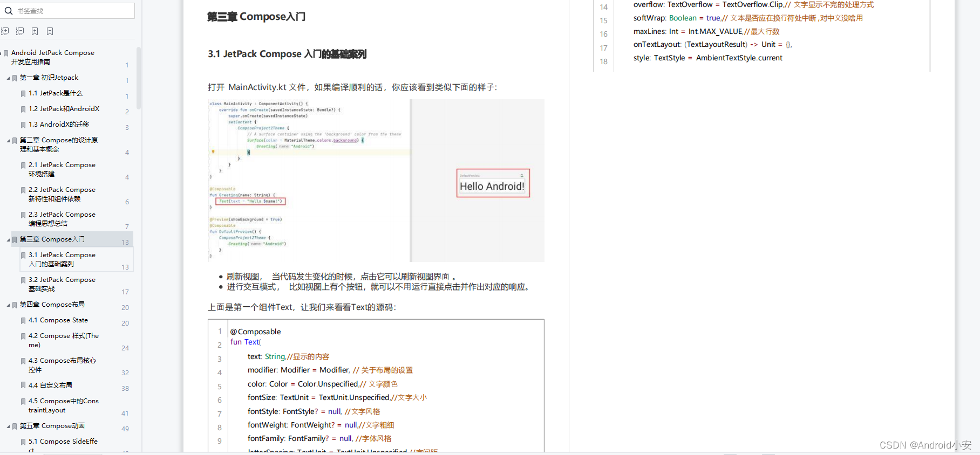Collapse the 第二章 Compose的设计原理 chapter
The width and height of the screenshot is (980, 455).
(x=8, y=141)
